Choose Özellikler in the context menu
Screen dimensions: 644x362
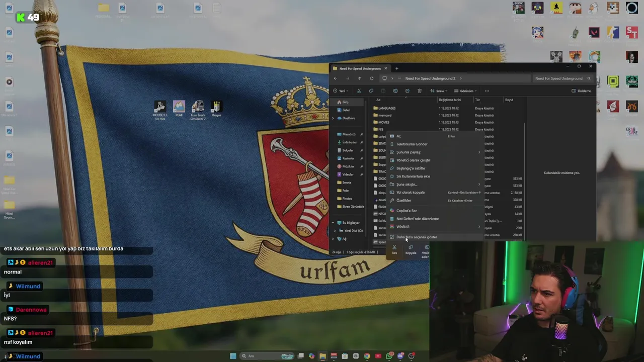435,201
